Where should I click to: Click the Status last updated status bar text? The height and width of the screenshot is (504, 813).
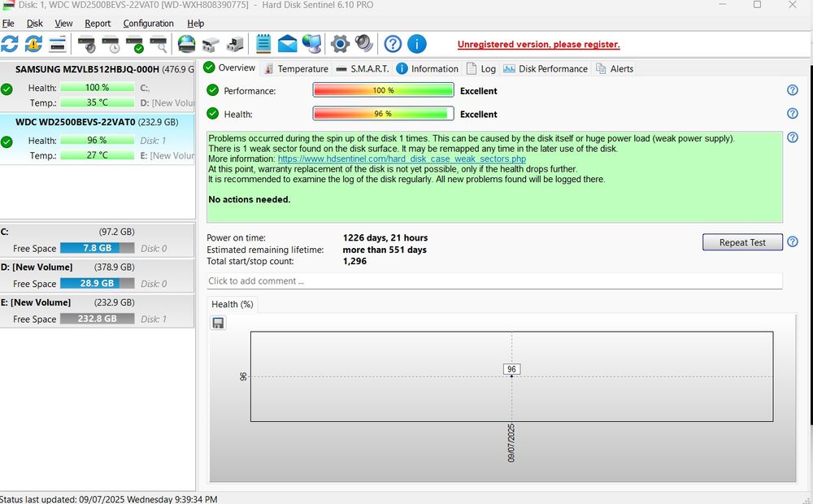click(x=109, y=499)
